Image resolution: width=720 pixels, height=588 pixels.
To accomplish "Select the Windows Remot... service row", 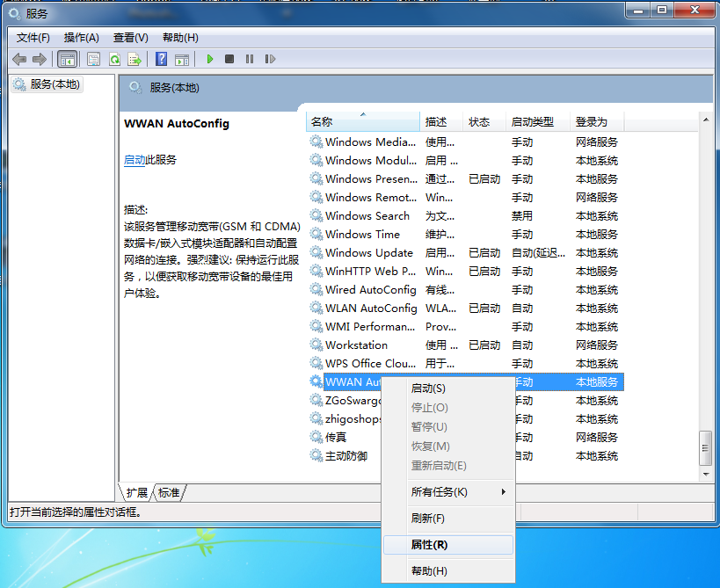I will 465,198.
